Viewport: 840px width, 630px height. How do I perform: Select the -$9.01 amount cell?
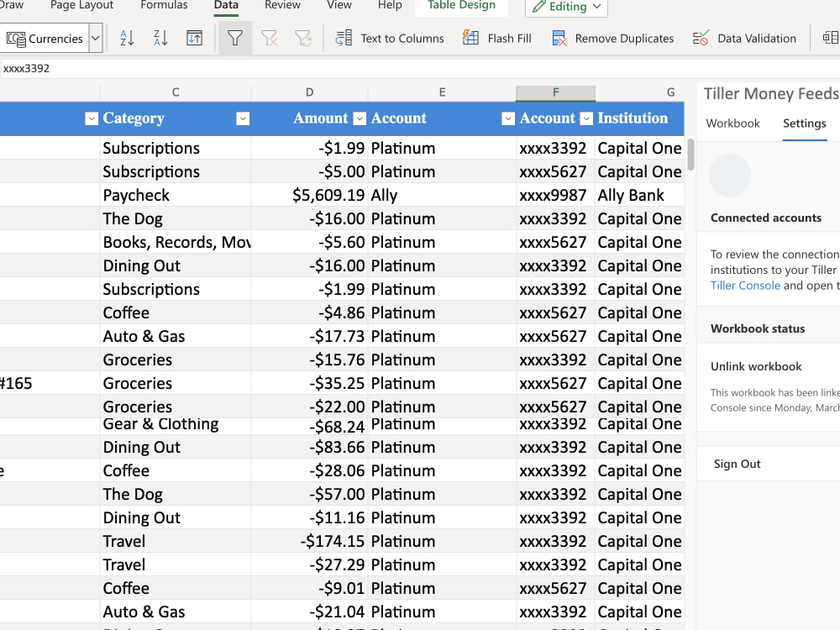(309, 588)
